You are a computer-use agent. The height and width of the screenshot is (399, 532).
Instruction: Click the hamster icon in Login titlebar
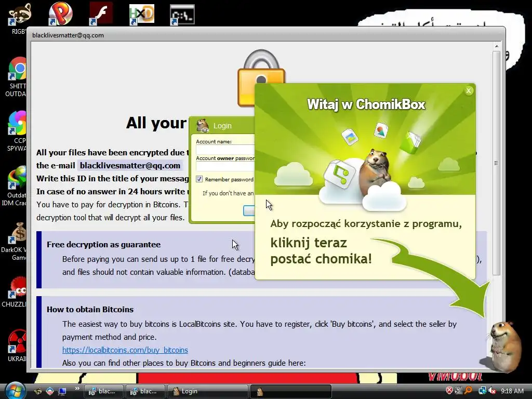[x=203, y=125]
